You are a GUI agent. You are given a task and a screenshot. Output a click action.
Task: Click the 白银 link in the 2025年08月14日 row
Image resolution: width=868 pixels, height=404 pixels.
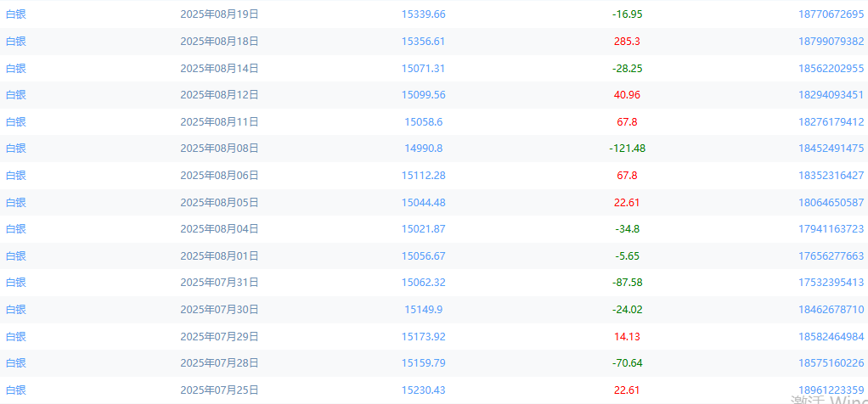point(16,68)
